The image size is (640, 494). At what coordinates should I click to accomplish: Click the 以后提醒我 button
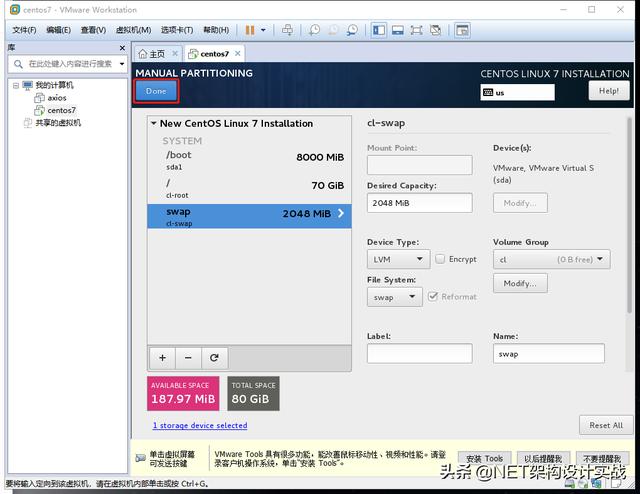tap(543, 459)
